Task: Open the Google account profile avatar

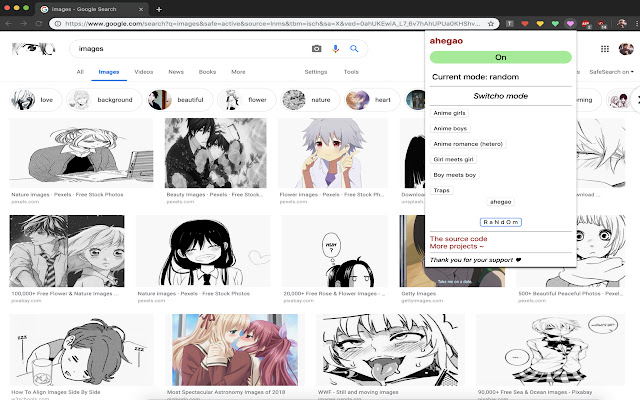Action: 626,49
